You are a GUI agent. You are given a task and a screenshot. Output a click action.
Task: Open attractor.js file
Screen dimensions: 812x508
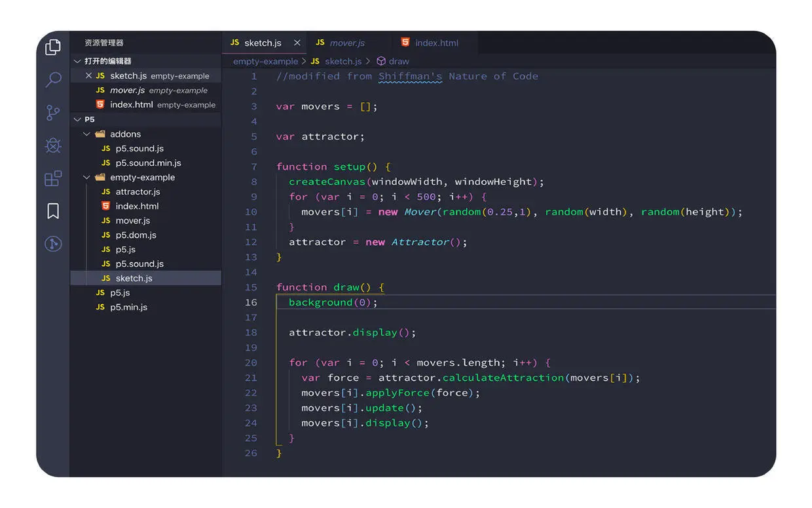point(145,191)
